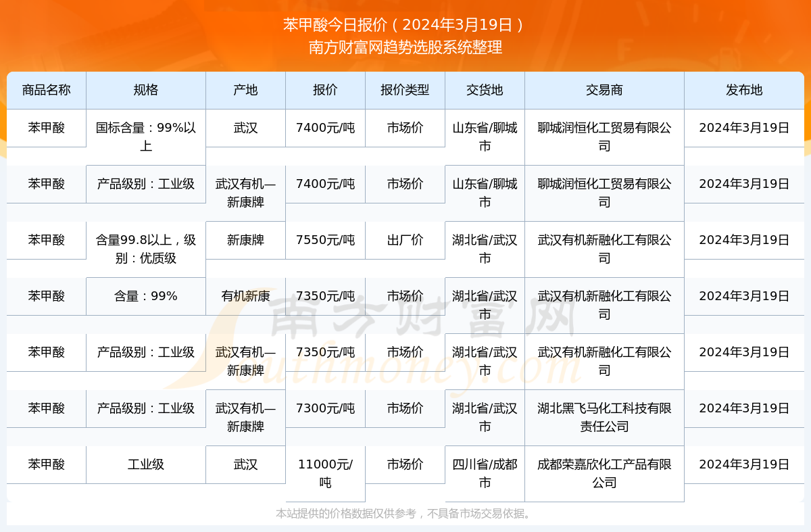Click 四川省/成都市 delivery location cell
The image size is (811, 532).
(x=485, y=473)
